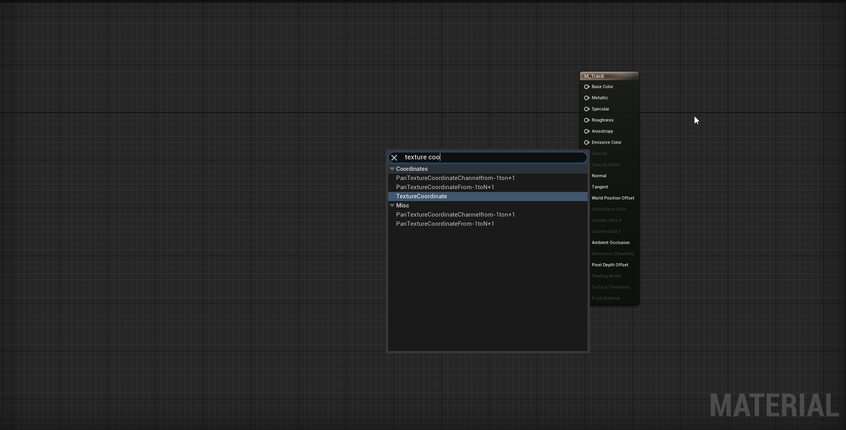Click the node search text field
Image resolution: width=846 pixels, height=430 pixels.
tap(490, 157)
